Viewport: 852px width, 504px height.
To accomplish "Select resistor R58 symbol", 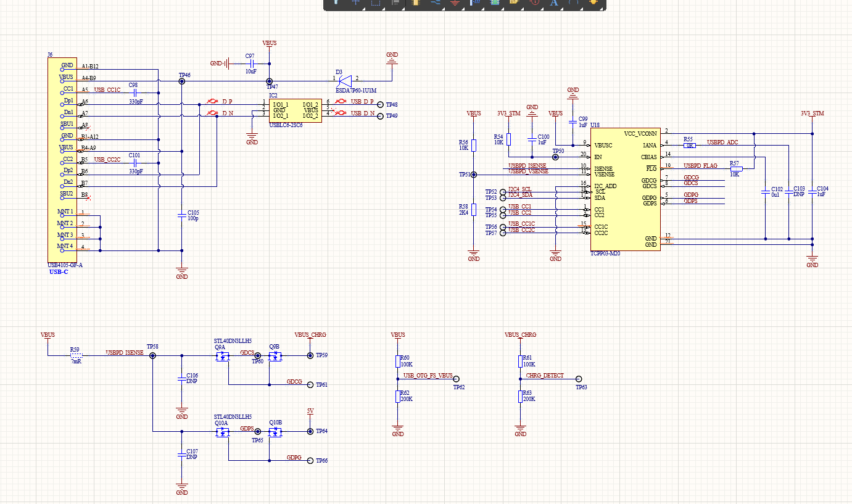I will pos(473,209).
